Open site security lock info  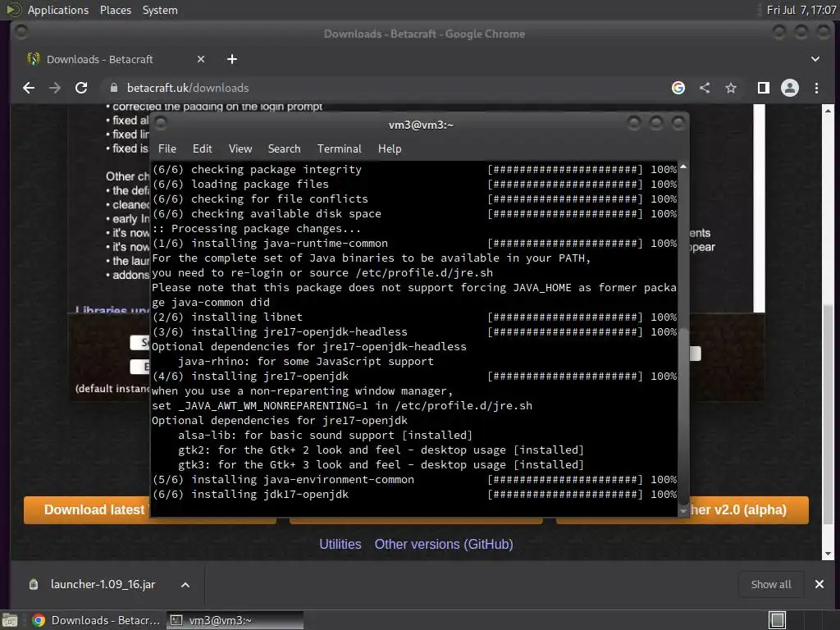113,88
